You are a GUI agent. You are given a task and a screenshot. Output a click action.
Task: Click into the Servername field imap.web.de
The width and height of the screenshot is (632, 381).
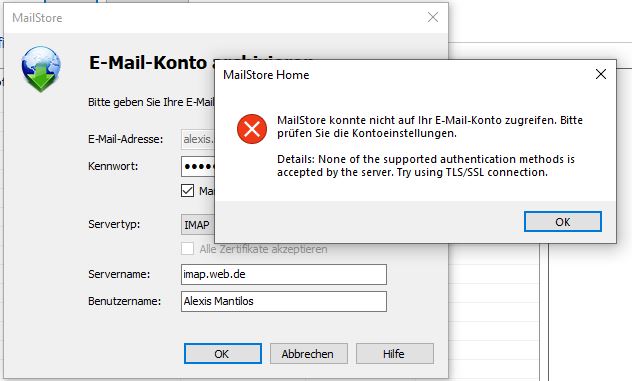coord(284,275)
